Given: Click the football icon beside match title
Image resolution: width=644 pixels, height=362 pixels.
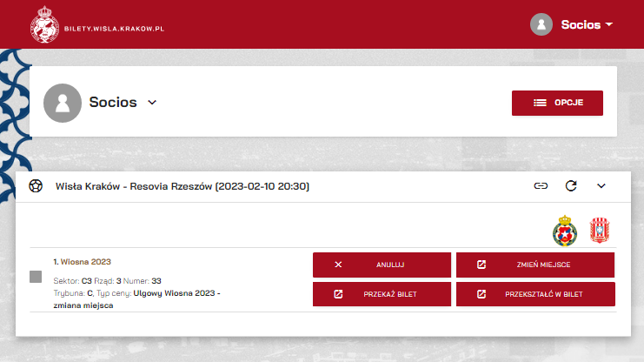Looking at the screenshot, I should (x=36, y=186).
